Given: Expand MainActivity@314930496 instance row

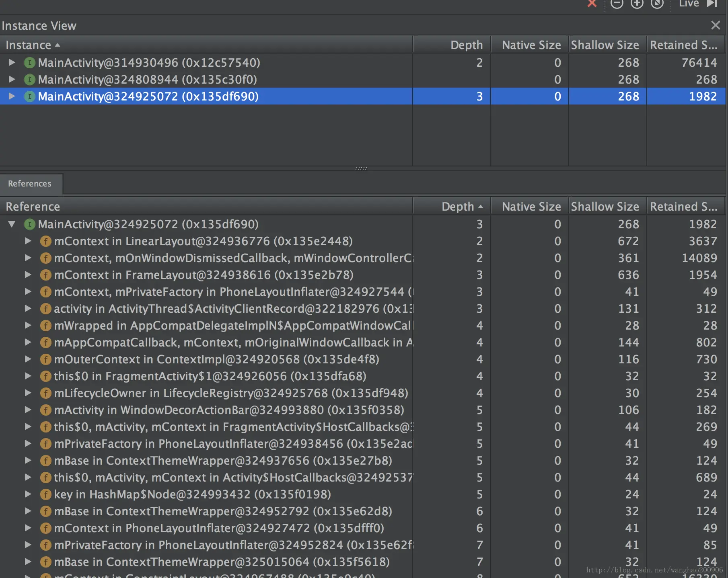Looking at the screenshot, I should (x=12, y=62).
